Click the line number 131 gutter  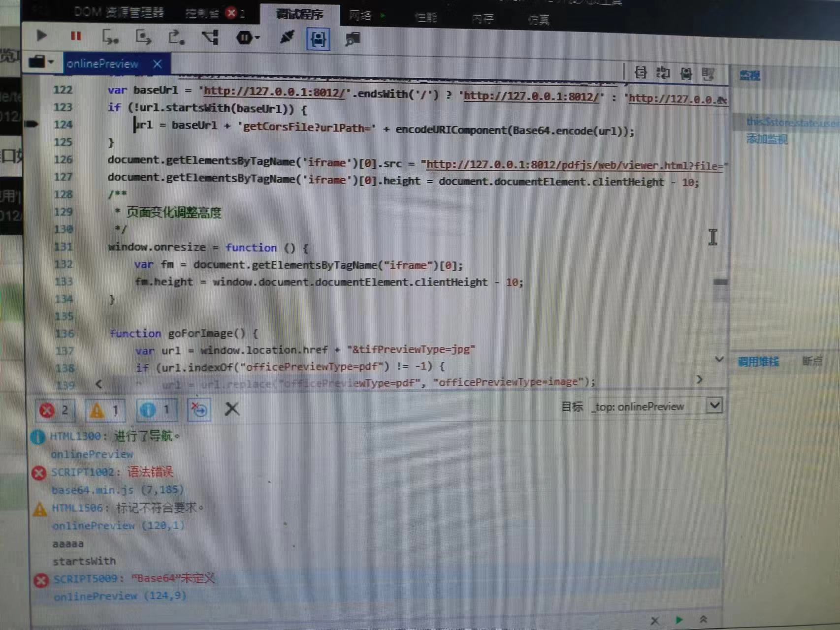click(x=63, y=247)
